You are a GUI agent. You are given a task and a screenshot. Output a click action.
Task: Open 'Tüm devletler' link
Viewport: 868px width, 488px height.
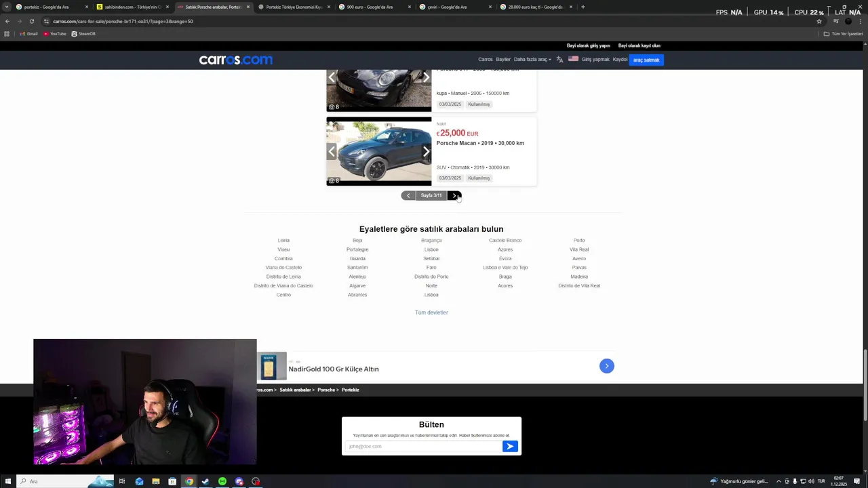pyautogui.click(x=431, y=312)
